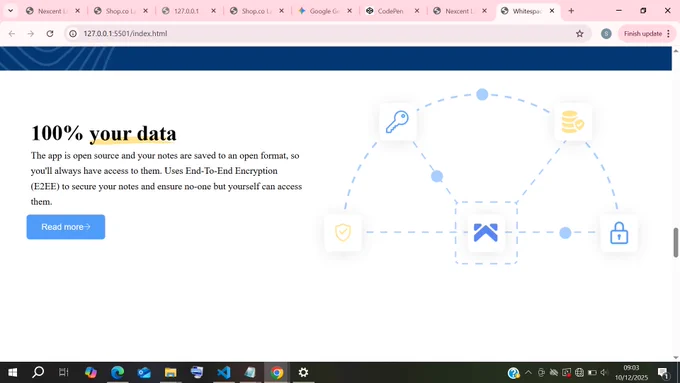
Task: Open the tab search dropdown arrow
Action: point(10,11)
